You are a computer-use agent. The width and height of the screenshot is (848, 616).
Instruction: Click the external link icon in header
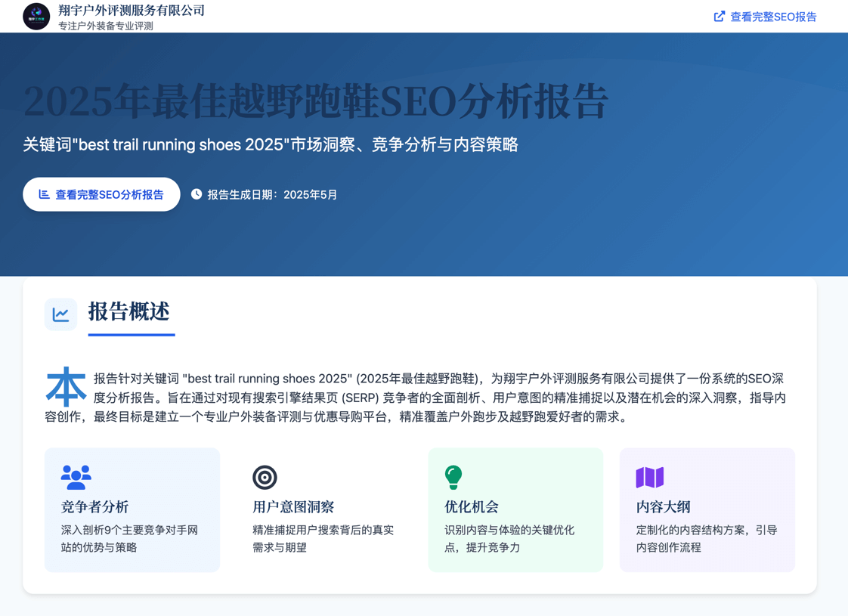[719, 17]
